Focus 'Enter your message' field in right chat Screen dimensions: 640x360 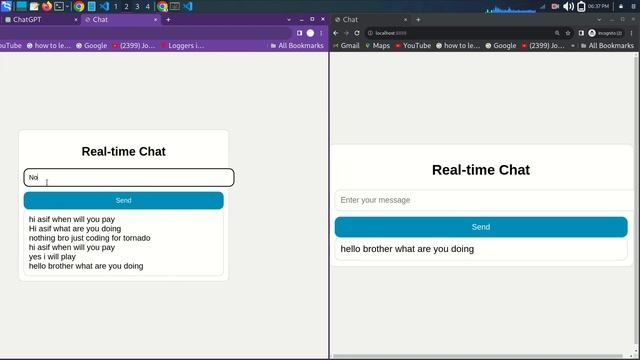pyautogui.click(x=484, y=200)
